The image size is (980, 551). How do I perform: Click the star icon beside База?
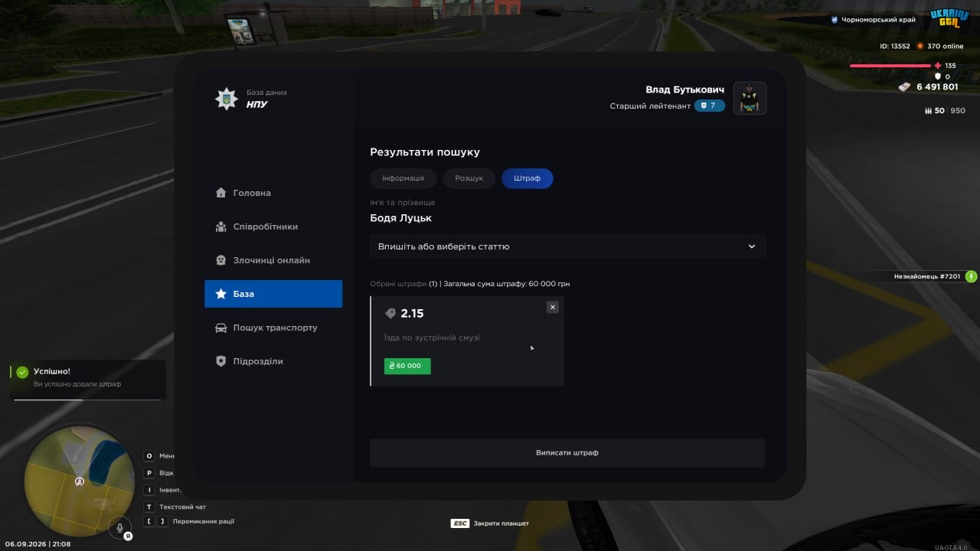[220, 294]
